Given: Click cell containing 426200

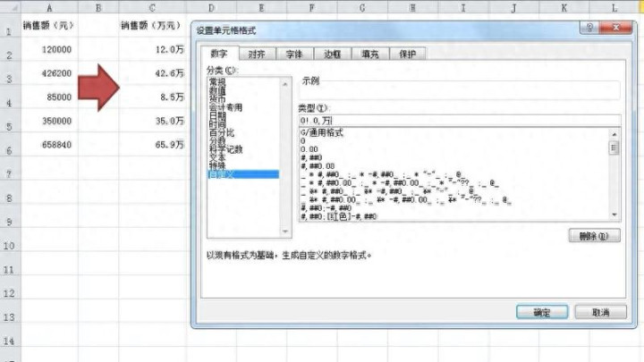Looking at the screenshot, I should pos(50,73).
